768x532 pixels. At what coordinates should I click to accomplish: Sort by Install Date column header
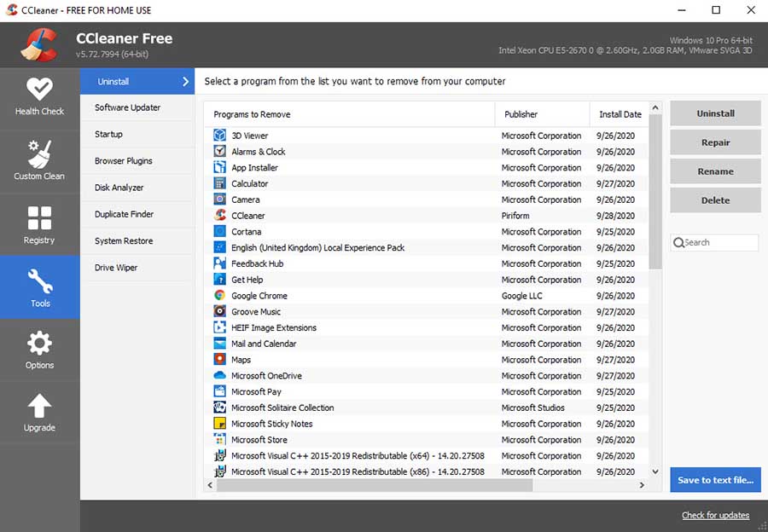pyautogui.click(x=620, y=114)
